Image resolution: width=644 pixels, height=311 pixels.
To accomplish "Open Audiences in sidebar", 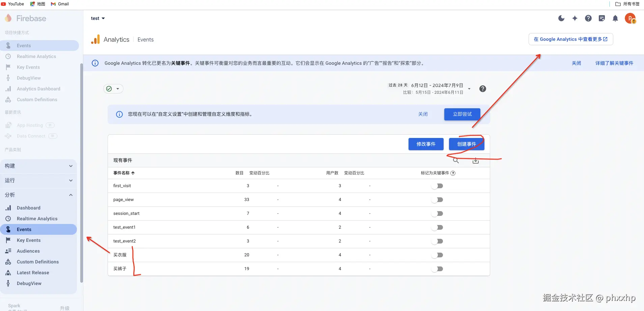I will [x=38, y=251].
